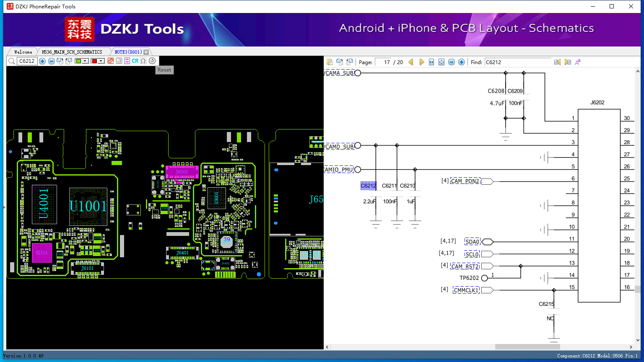
Task: Click the copy pages icon in schematic toolbar
Action: pos(330,62)
